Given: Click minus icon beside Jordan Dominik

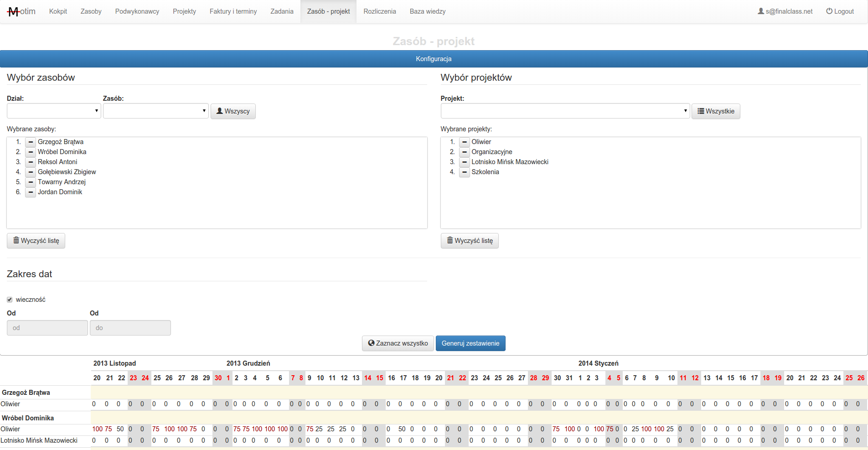Looking at the screenshot, I should (x=31, y=192).
